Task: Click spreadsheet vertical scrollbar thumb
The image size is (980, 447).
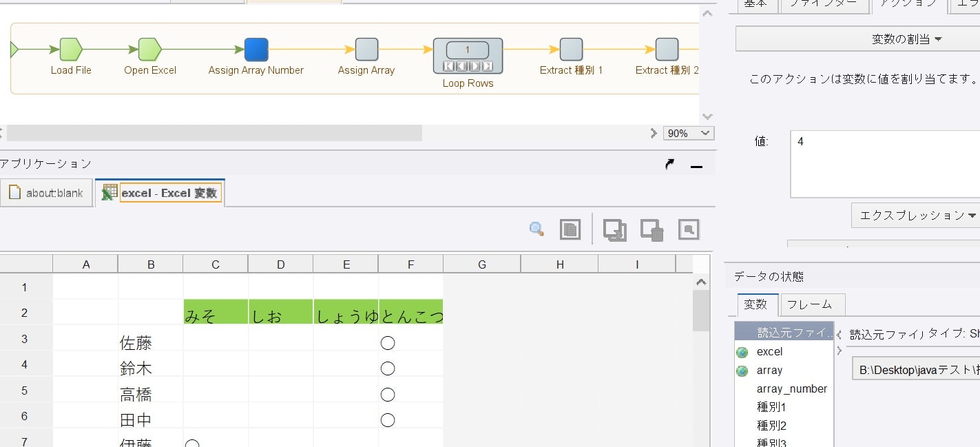Action: pyautogui.click(x=701, y=311)
